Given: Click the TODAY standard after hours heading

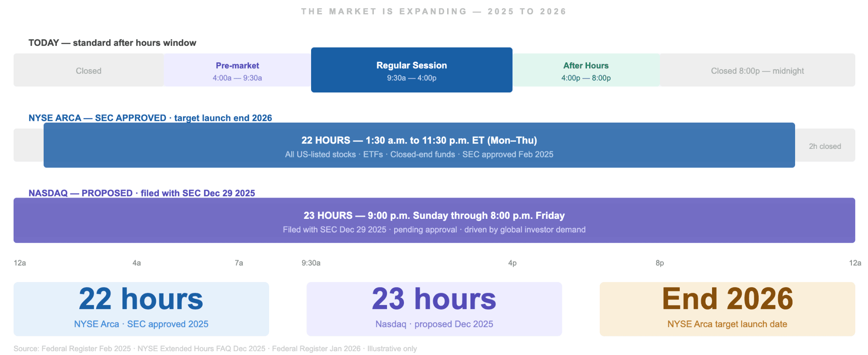Looking at the screenshot, I should [x=112, y=43].
